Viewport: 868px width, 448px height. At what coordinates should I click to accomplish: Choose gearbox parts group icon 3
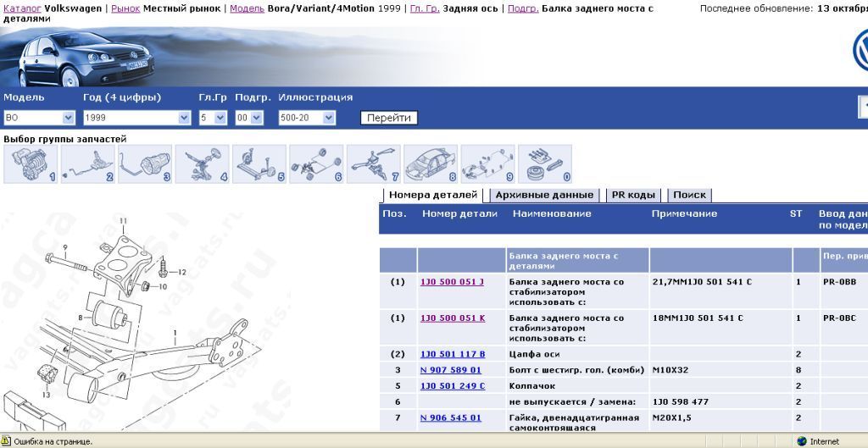[145, 164]
